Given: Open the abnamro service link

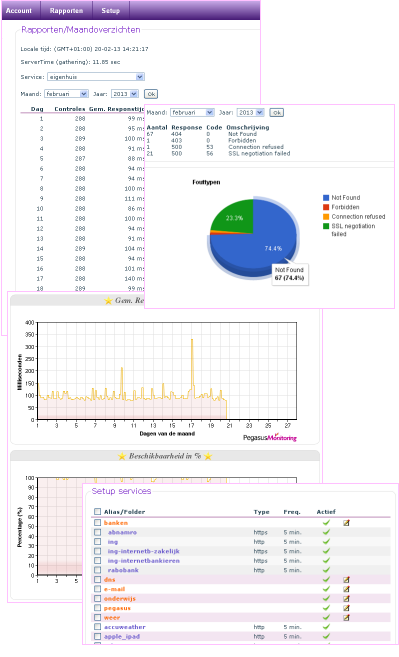Looking at the screenshot, I should click(122, 532).
